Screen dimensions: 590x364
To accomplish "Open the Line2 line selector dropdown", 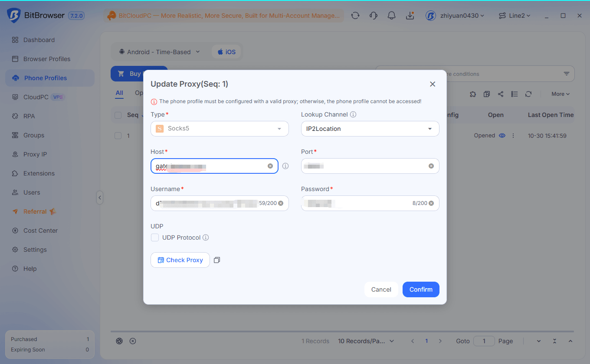I will [514, 16].
